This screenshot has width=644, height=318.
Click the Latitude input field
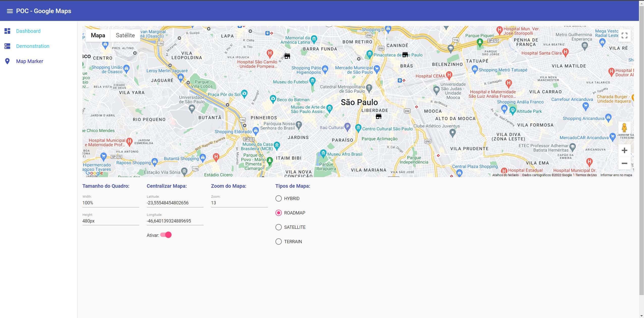[175, 203]
